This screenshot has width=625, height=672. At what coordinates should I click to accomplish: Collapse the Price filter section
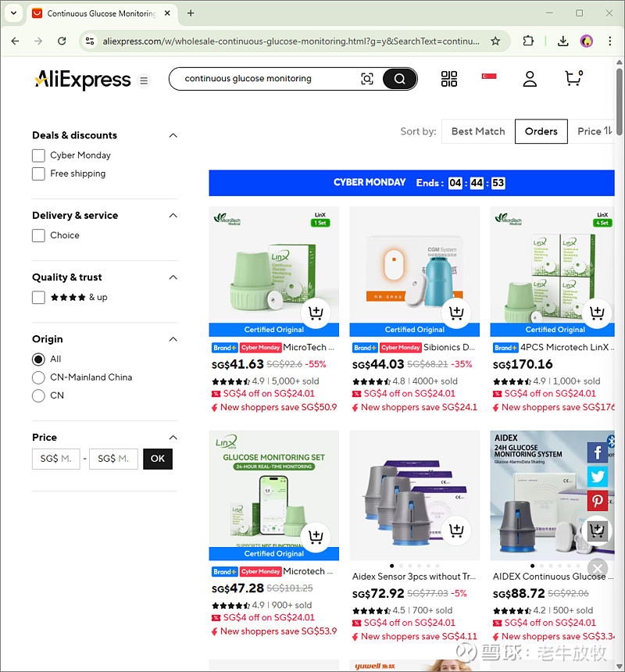[x=173, y=438]
